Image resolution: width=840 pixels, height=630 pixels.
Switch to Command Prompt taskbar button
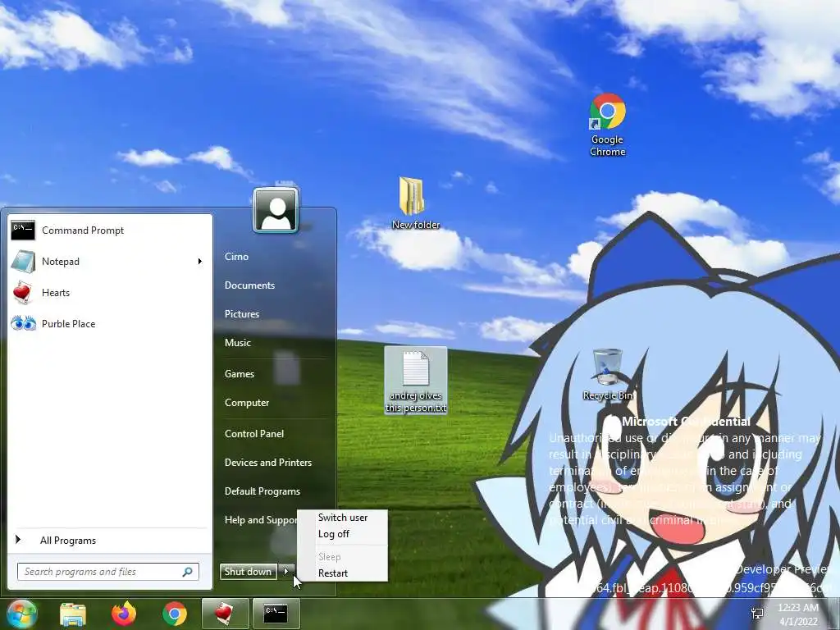coord(276,614)
